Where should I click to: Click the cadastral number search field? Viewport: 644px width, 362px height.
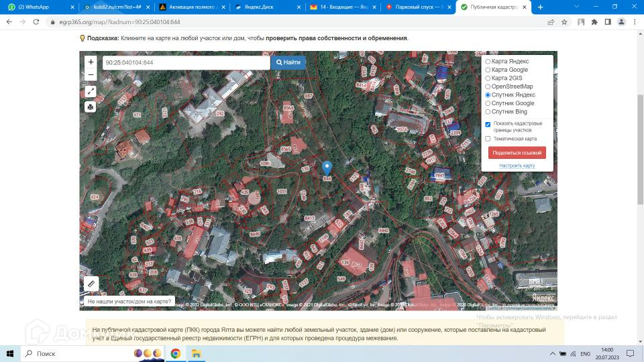(x=186, y=62)
